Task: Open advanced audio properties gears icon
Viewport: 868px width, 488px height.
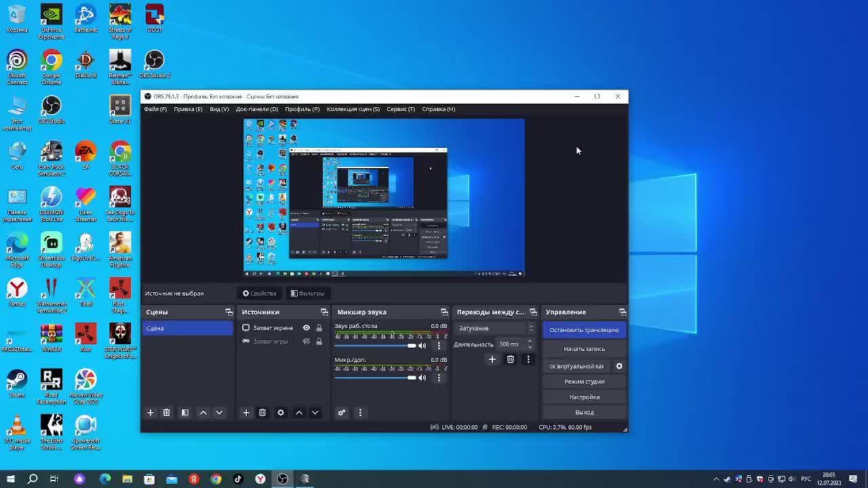Action: click(x=342, y=413)
